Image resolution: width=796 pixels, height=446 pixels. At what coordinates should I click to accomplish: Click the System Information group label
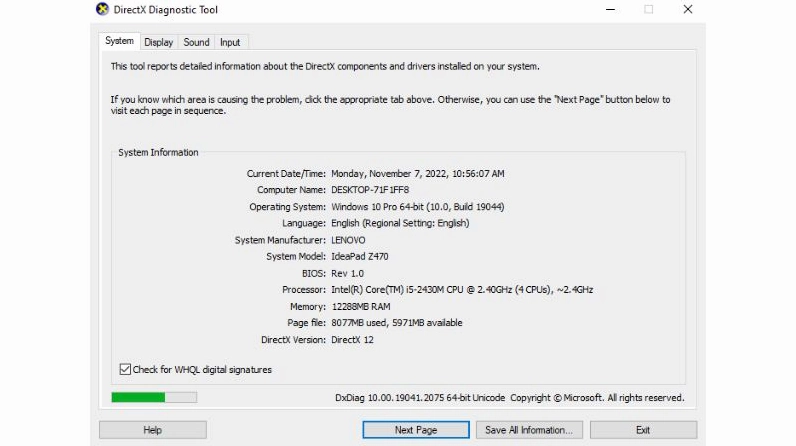158,153
